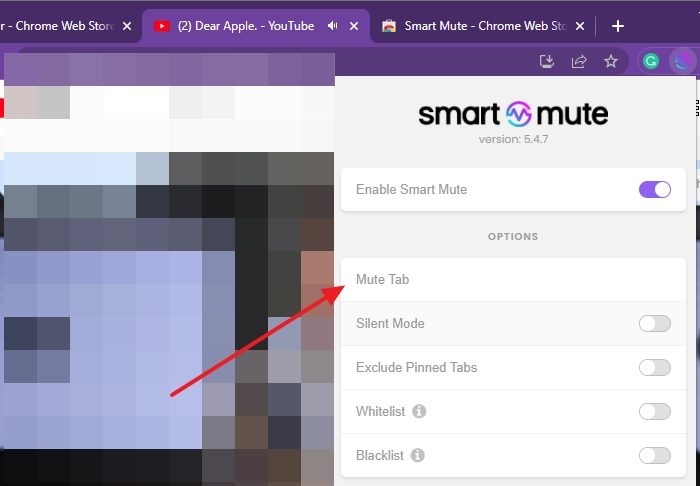Open a new tab with plus button
The height and width of the screenshot is (486, 700).
[618, 26]
